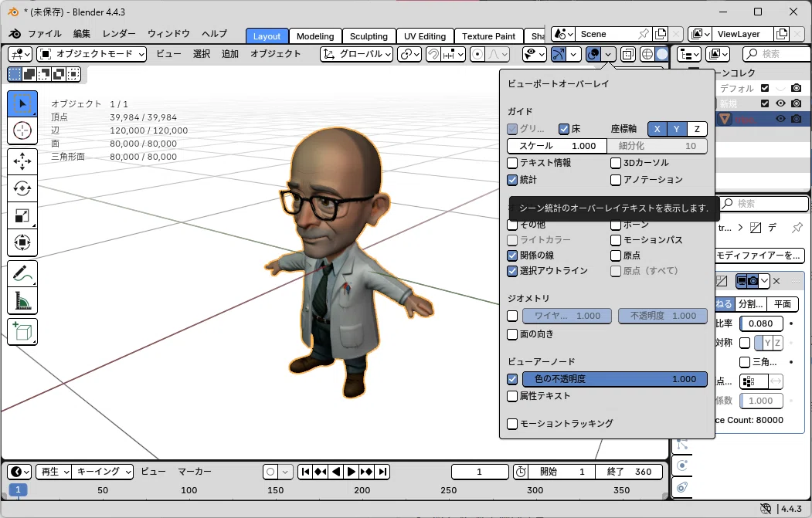Select the Transform tool
This screenshot has width=812, height=518.
click(22, 242)
